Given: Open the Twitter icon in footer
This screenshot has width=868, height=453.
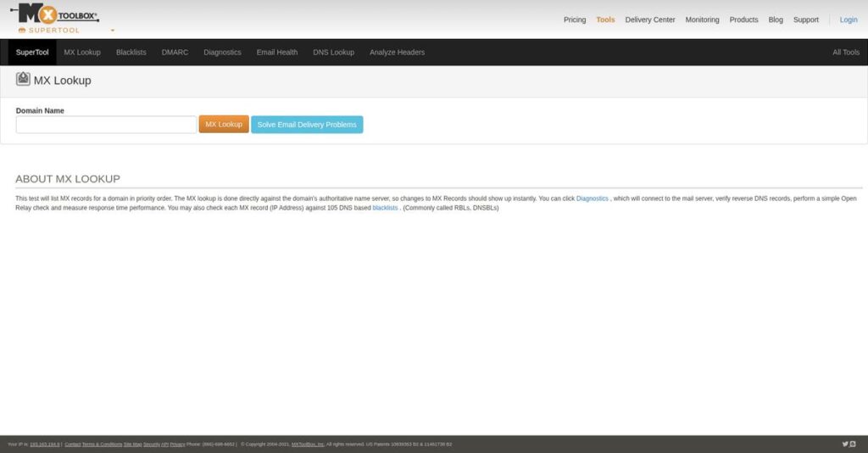Looking at the screenshot, I should (x=845, y=445).
